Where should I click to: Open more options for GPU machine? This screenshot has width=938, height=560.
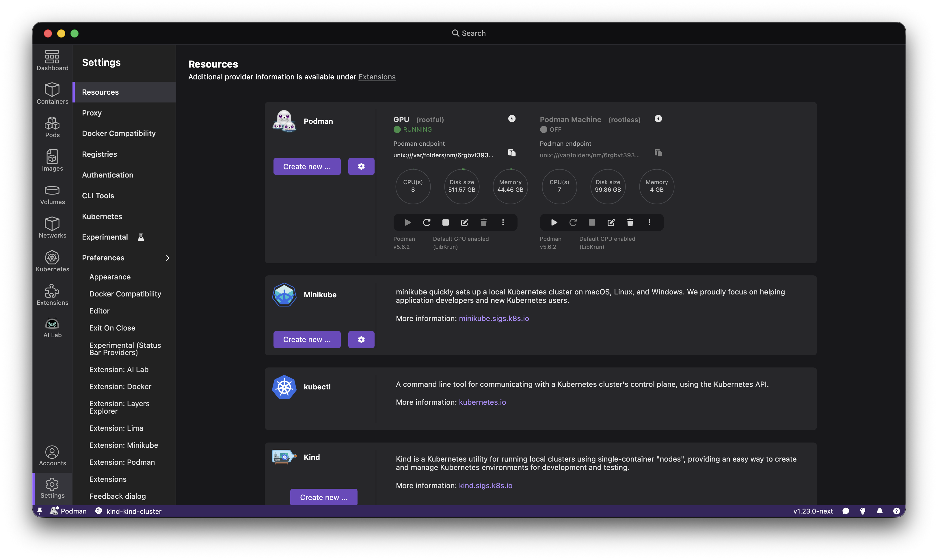click(503, 222)
